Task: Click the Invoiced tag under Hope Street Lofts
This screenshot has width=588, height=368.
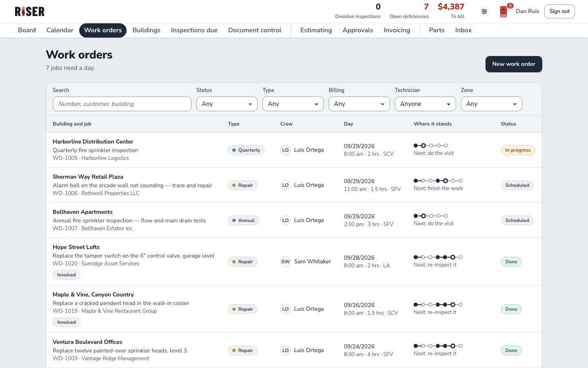Action: pyautogui.click(x=67, y=275)
